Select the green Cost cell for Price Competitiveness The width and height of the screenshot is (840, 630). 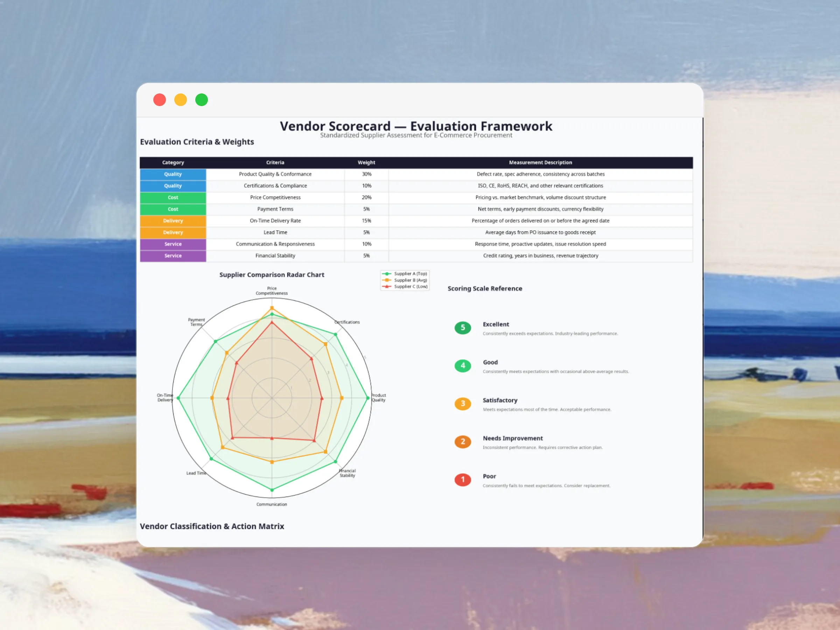[173, 197]
